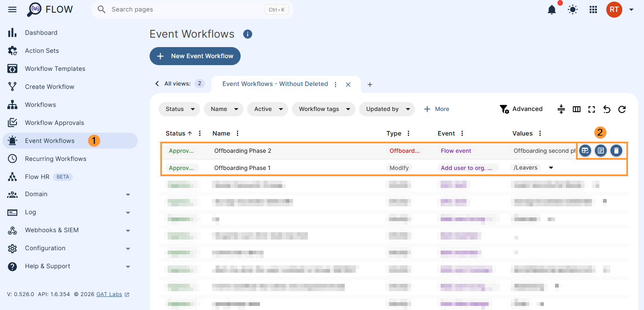Open Recurring Workflows page
This screenshot has height=310, width=644.
point(70,159)
